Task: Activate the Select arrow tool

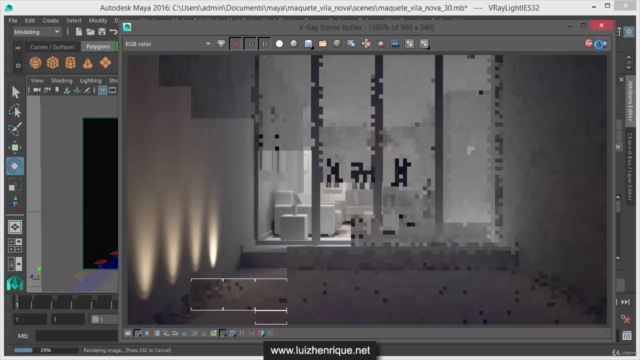Action: point(16,92)
